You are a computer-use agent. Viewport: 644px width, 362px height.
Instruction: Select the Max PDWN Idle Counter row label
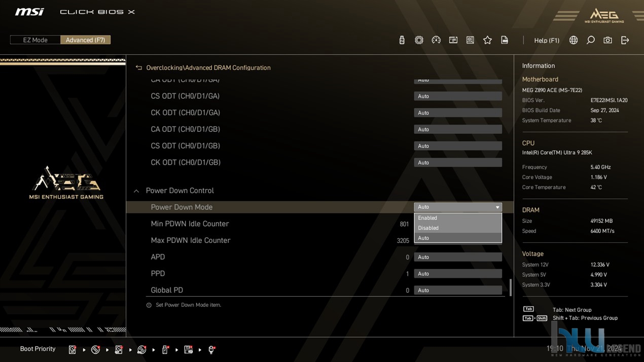191,240
